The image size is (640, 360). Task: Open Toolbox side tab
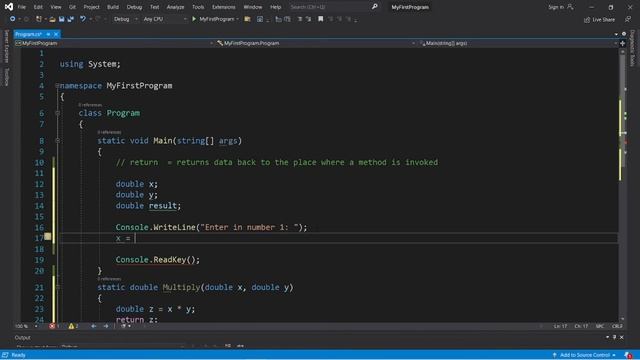[6, 77]
